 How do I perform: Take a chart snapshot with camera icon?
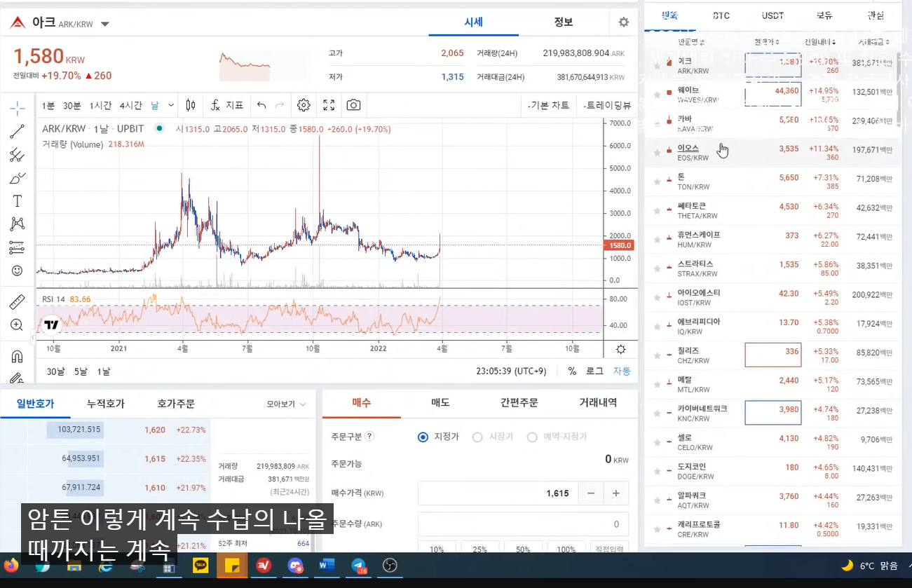click(x=353, y=105)
